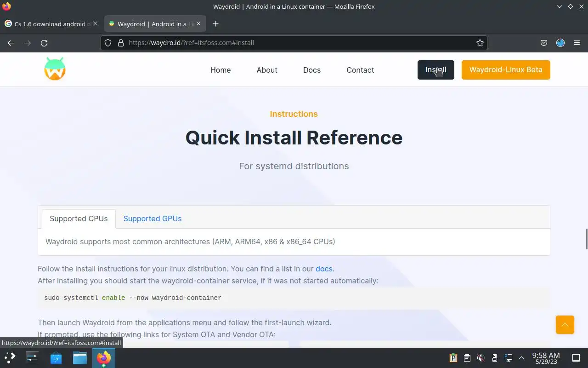588x368 pixels.
Task: Open the clock showing 9:58 AM
Action: click(546, 358)
